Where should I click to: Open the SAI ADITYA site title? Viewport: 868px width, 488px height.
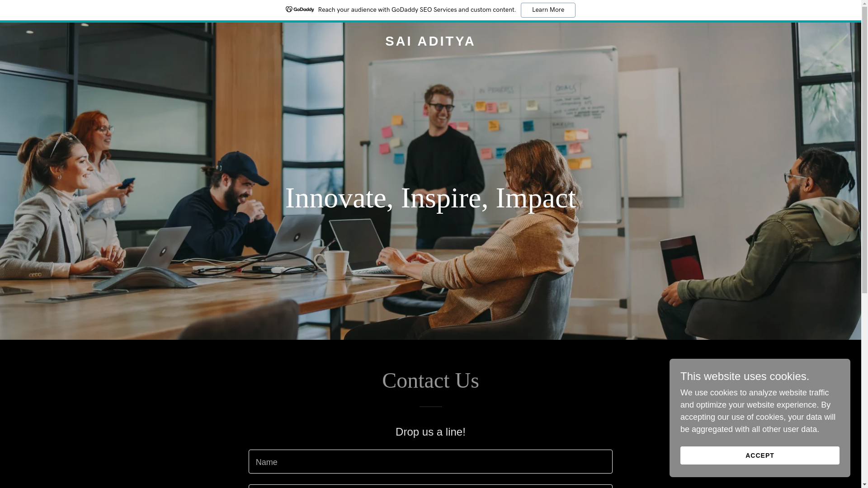tap(430, 41)
